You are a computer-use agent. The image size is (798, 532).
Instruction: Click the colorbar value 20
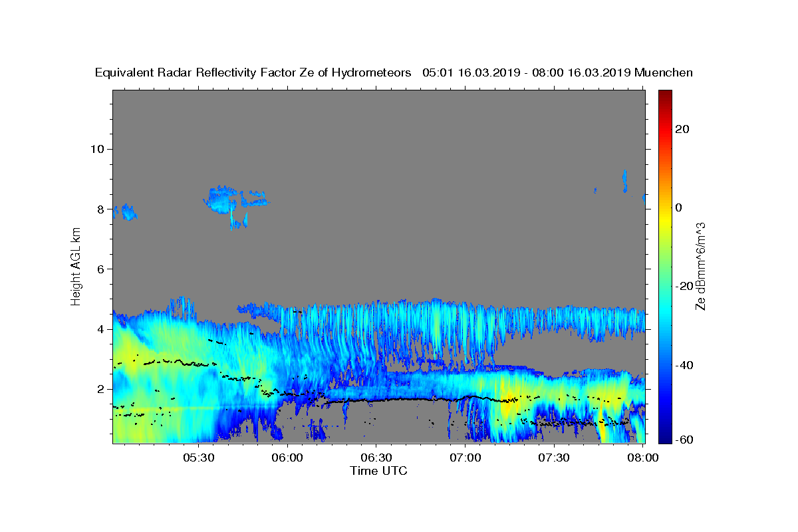pyautogui.click(x=682, y=129)
